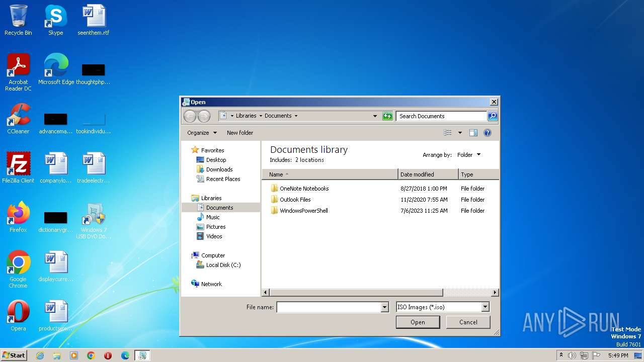Expand Libraries breadcrumb arrow in address bar

coord(261,116)
